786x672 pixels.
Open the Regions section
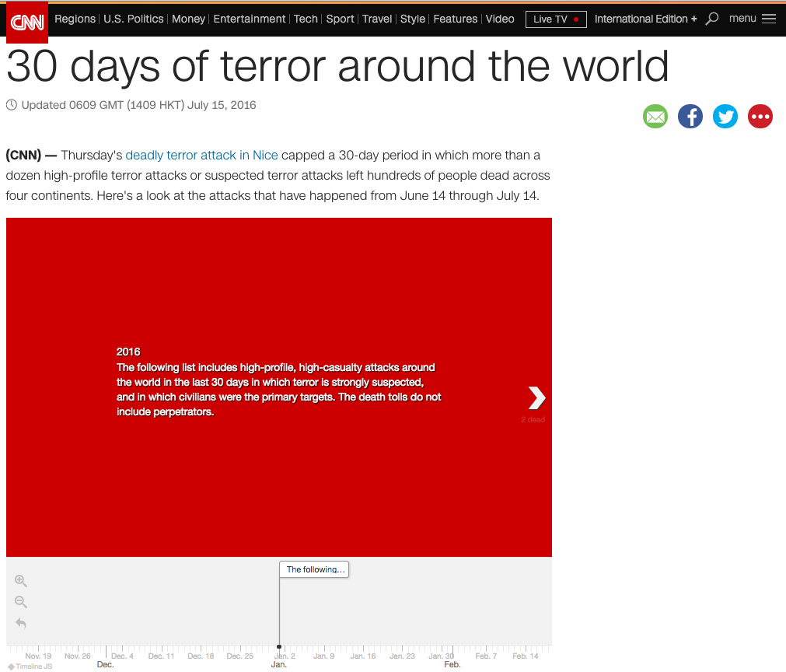75,19
